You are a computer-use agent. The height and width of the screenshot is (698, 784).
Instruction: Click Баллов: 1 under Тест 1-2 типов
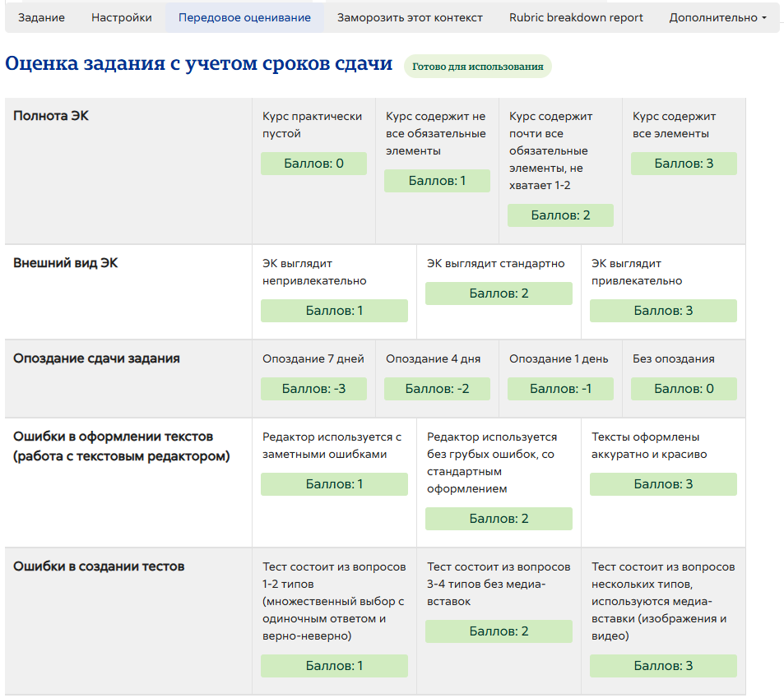[334, 666]
